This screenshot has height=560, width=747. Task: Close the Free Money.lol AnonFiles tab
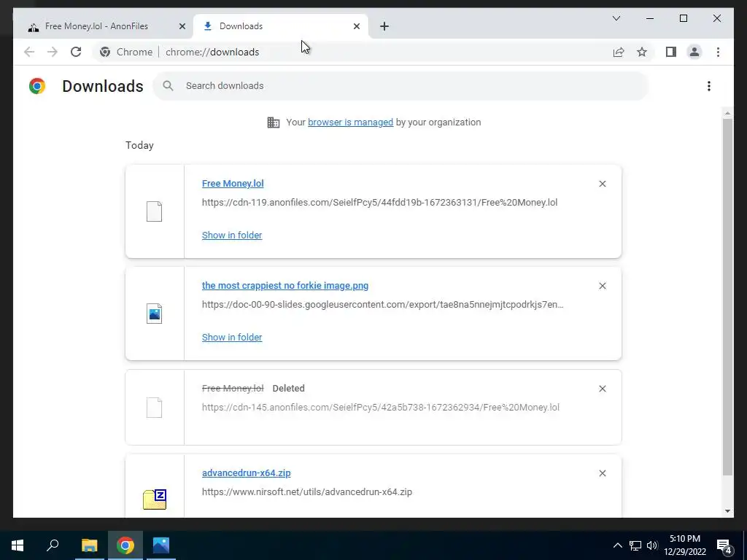[x=182, y=26]
